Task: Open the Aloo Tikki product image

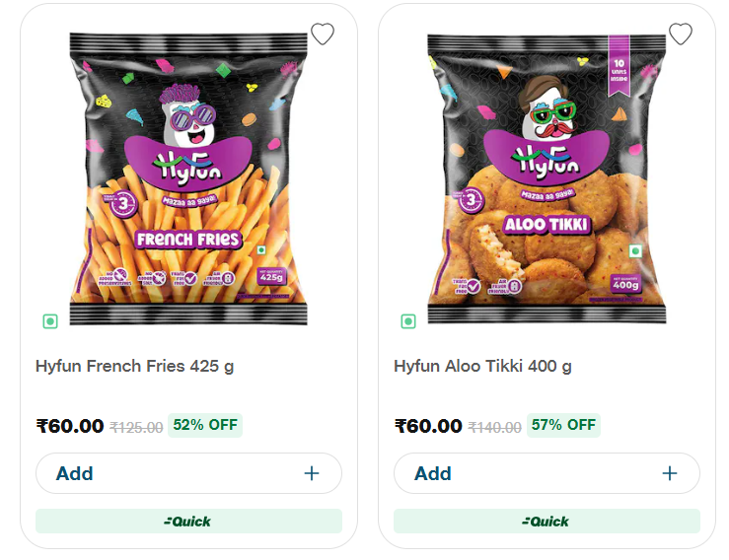Action: (547, 177)
